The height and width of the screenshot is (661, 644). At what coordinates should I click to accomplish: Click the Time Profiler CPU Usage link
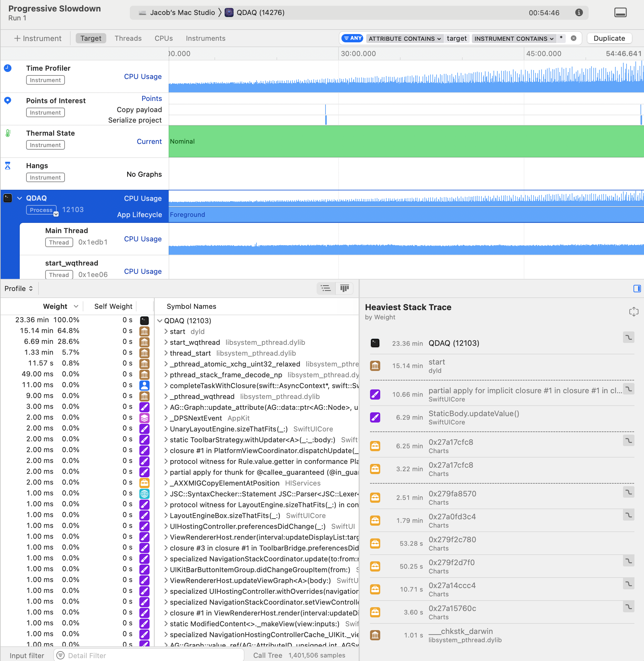coord(143,76)
